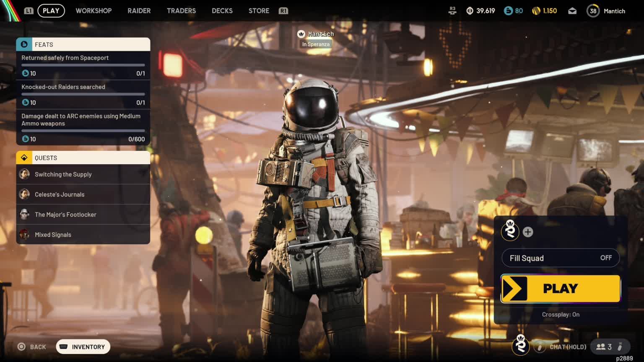Click the "In Speranza" status tag
The height and width of the screenshot is (362, 644).
316,44
